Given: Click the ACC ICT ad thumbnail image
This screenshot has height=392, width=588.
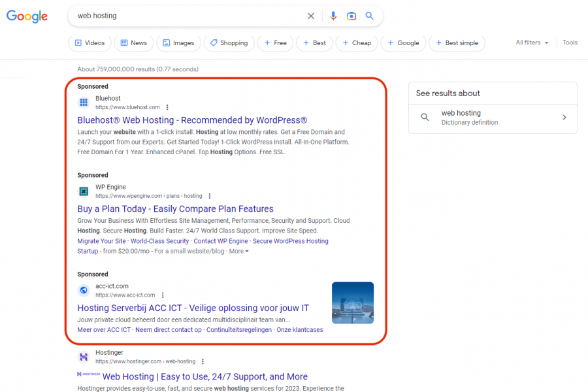Looking at the screenshot, I should tap(353, 302).
